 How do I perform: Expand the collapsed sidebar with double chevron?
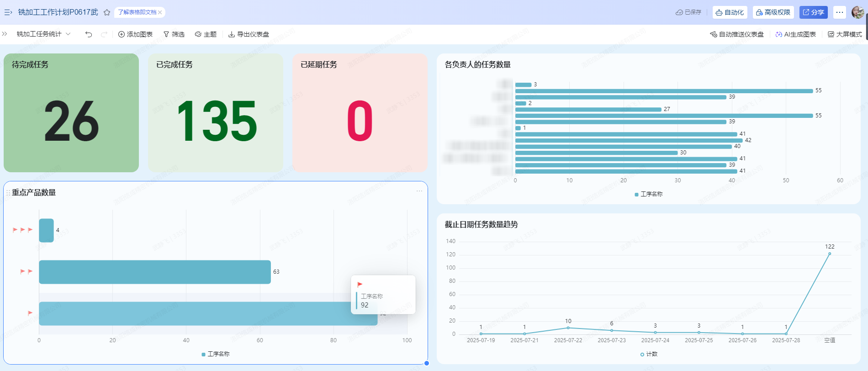coord(5,34)
